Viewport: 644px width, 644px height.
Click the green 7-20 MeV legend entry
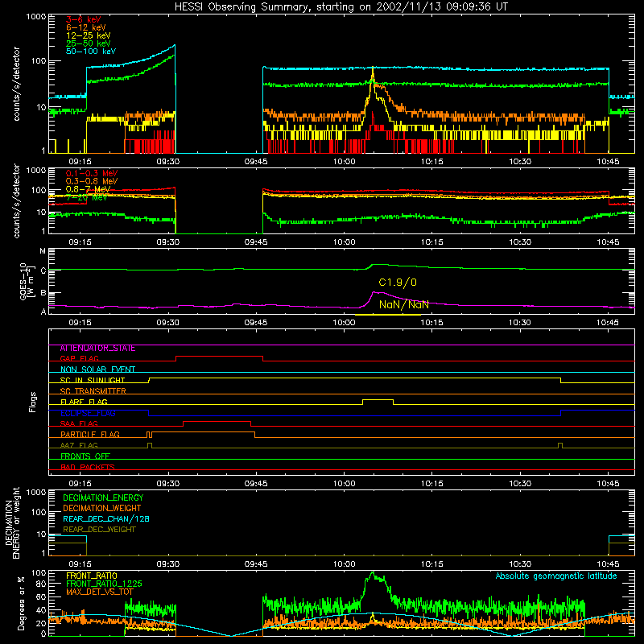pyautogui.click(x=86, y=197)
